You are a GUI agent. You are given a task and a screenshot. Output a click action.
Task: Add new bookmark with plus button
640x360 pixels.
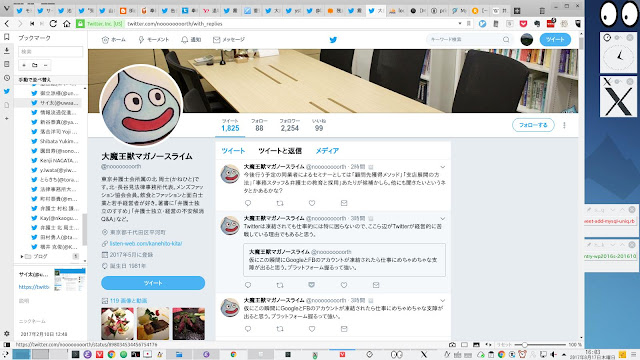(24, 65)
